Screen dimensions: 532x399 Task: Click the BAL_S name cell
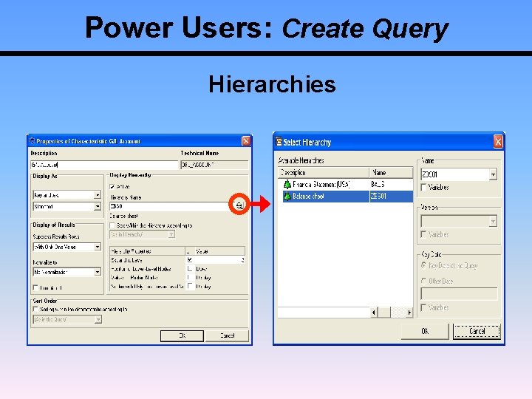[x=391, y=184]
